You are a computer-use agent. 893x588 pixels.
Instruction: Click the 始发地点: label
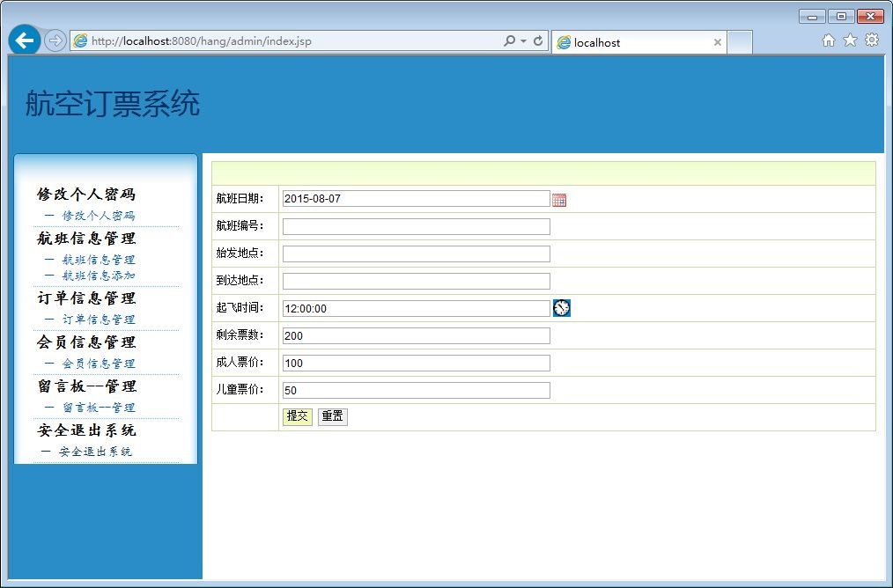pos(240,253)
